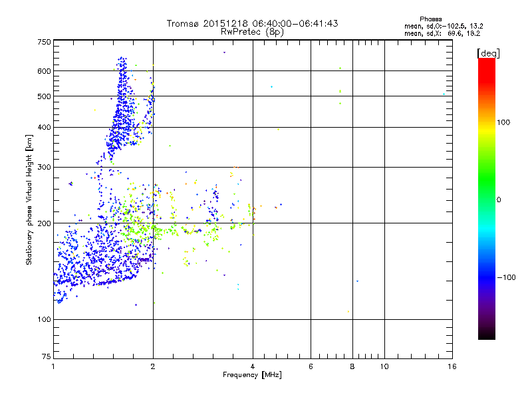Click the x-axis '8' tick label
Image resolution: width=532 pixels, height=399 pixels.
point(352,366)
